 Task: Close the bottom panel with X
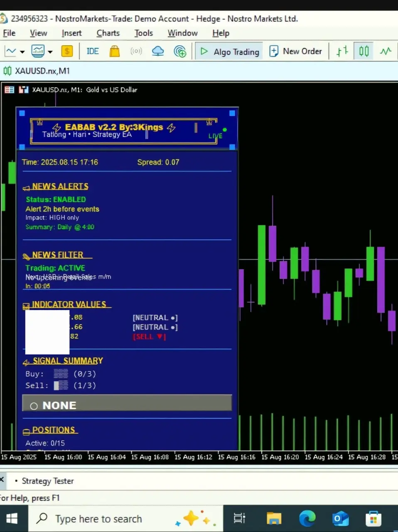2,479
